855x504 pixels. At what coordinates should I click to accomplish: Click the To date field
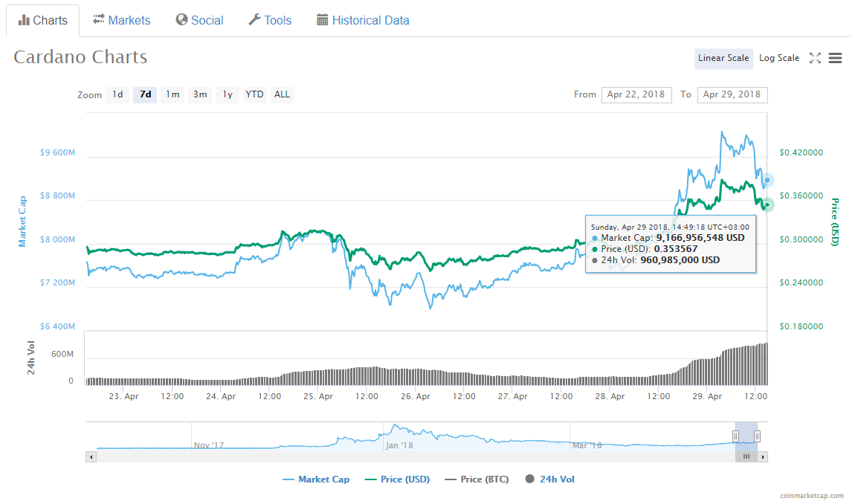click(732, 94)
